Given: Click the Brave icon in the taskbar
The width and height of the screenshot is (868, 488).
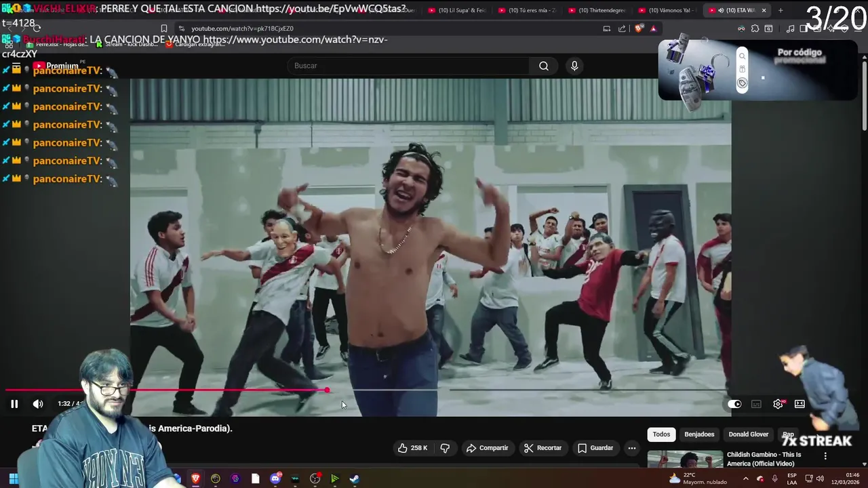Looking at the screenshot, I should pos(195,479).
